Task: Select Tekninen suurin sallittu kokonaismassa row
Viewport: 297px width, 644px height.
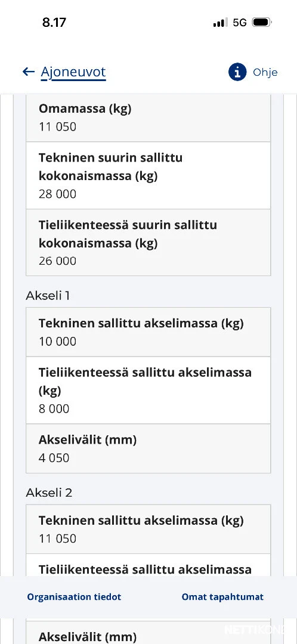Action: click(x=148, y=175)
